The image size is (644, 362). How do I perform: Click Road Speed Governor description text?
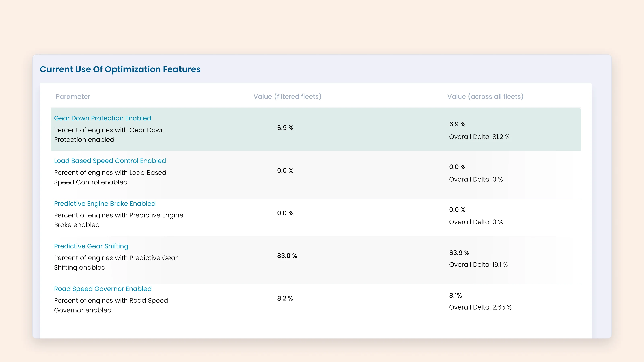click(x=111, y=305)
